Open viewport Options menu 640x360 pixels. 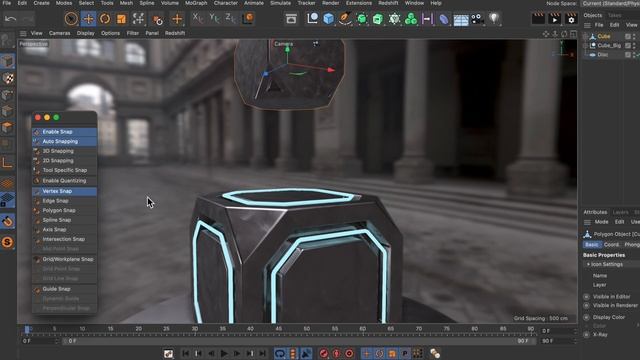[111, 33]
